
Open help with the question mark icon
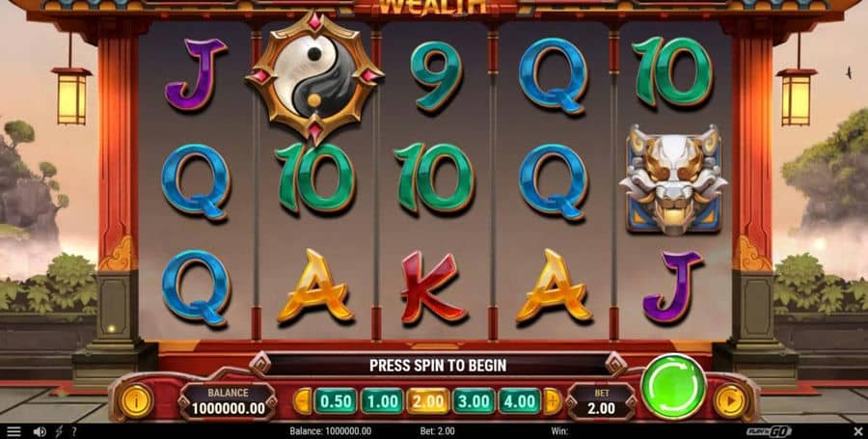tap(74, 431)
